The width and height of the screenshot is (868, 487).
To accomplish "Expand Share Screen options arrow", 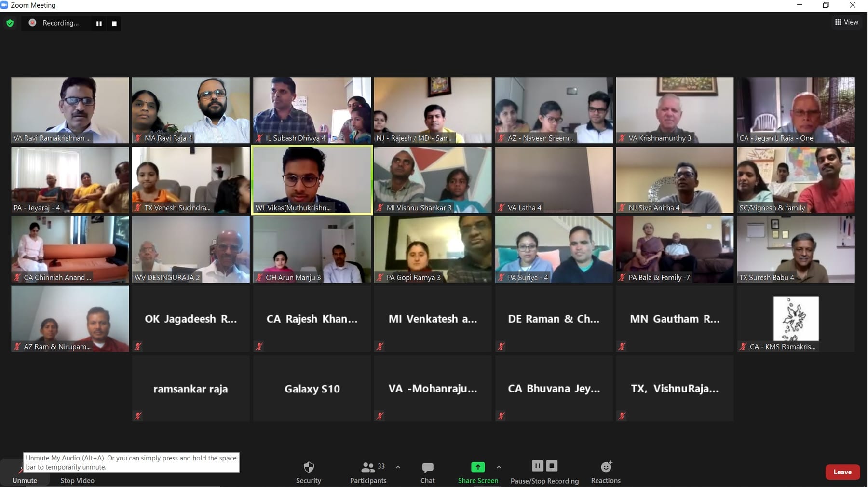I will click(499, 467).
